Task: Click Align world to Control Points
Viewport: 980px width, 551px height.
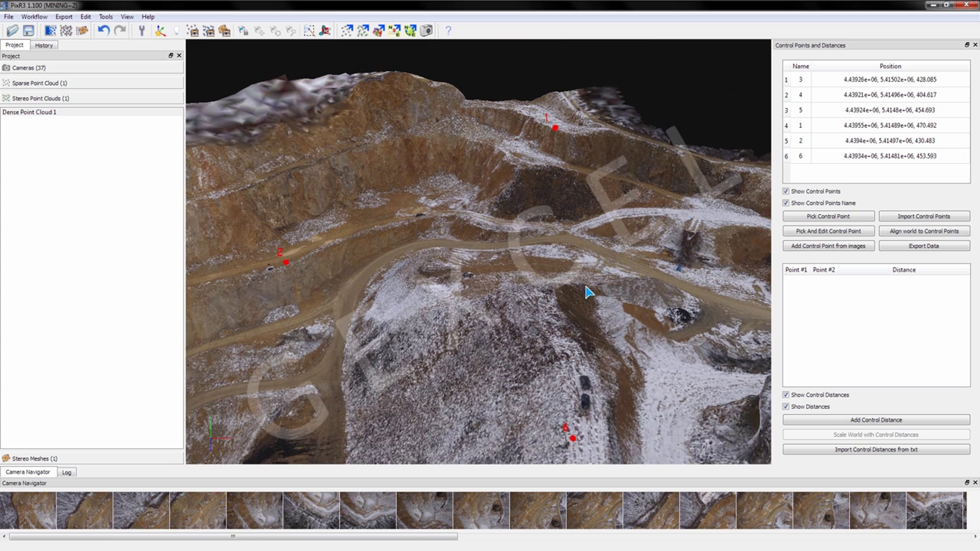Action: 924,231
